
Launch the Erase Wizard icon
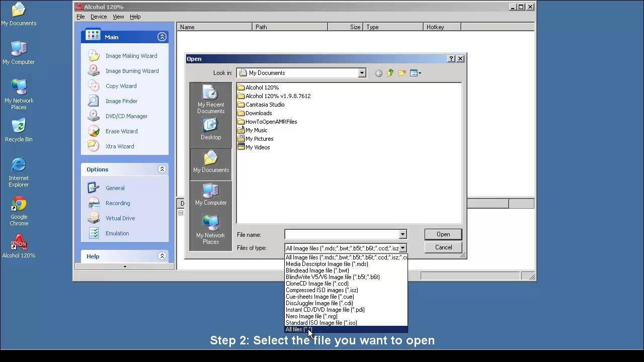[x=94, y=131]
